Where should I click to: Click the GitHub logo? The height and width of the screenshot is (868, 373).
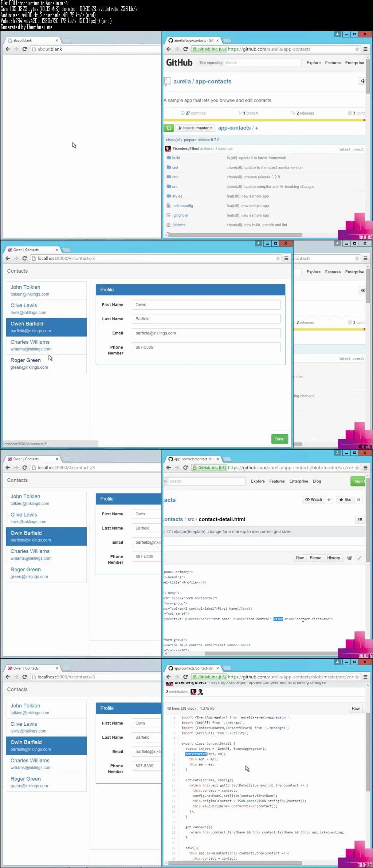179,63
